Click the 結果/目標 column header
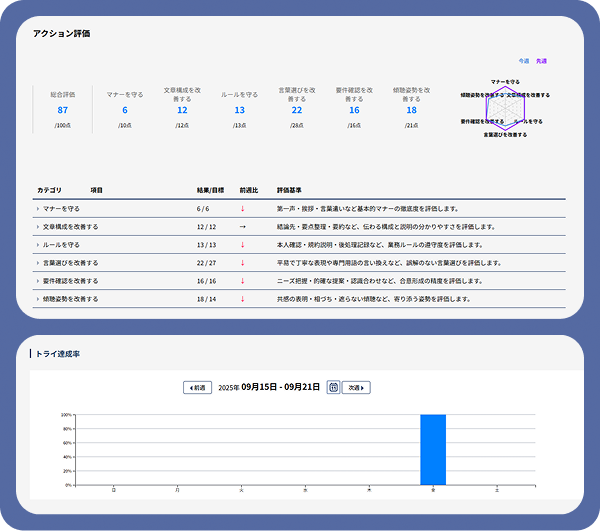The image size is (600, 531). point(210,189)
